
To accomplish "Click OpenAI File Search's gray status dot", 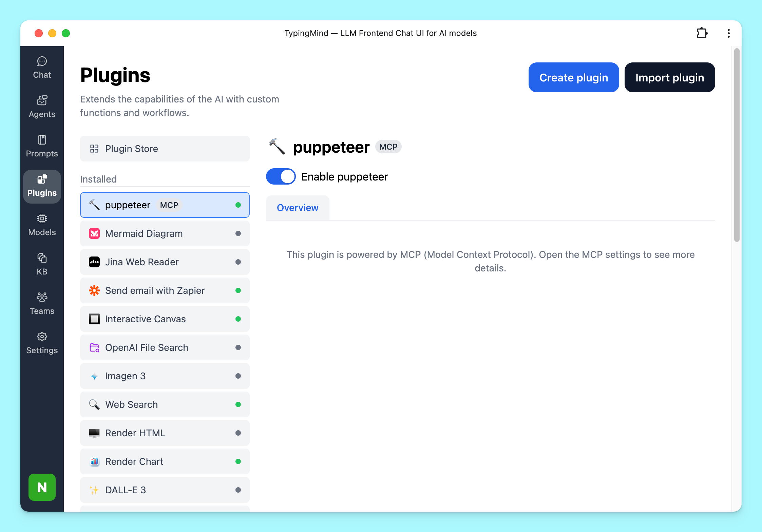I will pyautogui.click(x=238, y=347).
